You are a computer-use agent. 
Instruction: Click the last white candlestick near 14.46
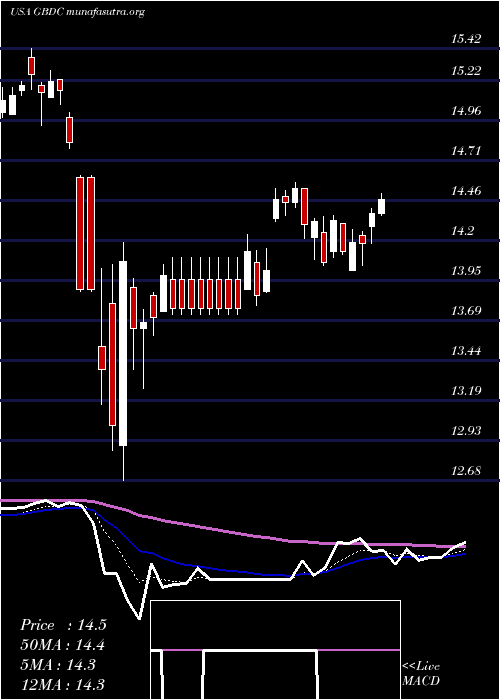pos(382,205)
